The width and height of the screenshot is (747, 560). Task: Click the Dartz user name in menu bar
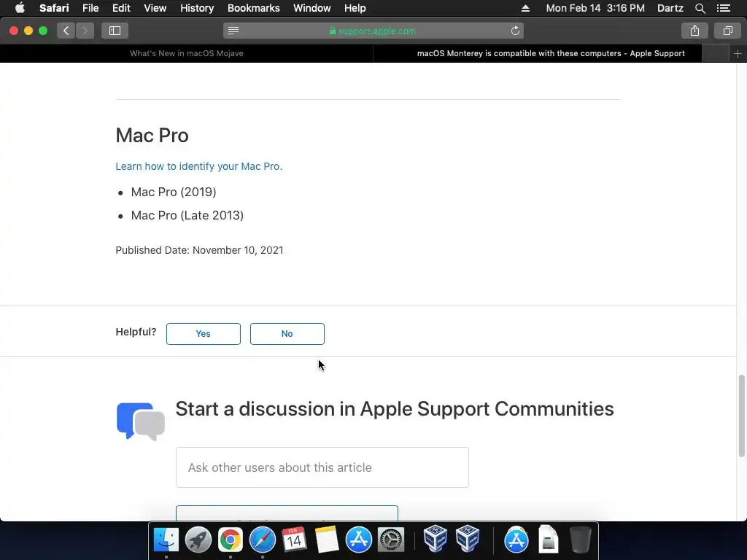coord(670,8)
